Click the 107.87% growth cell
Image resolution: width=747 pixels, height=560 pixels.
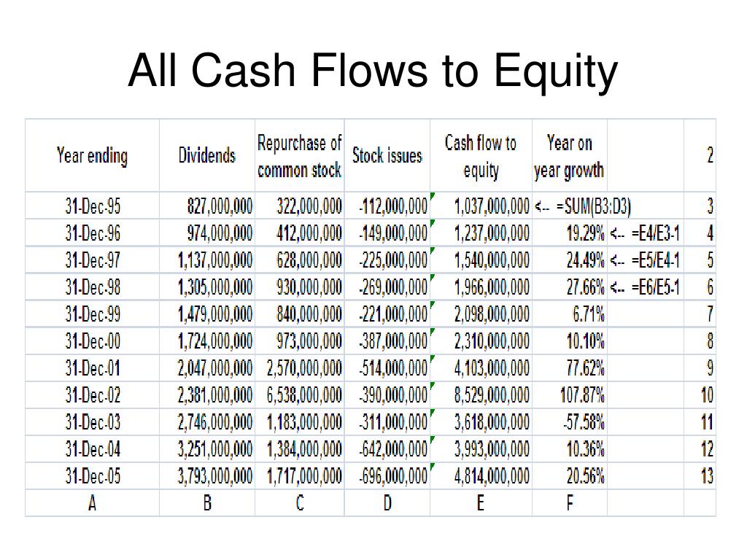coord(569,394)
